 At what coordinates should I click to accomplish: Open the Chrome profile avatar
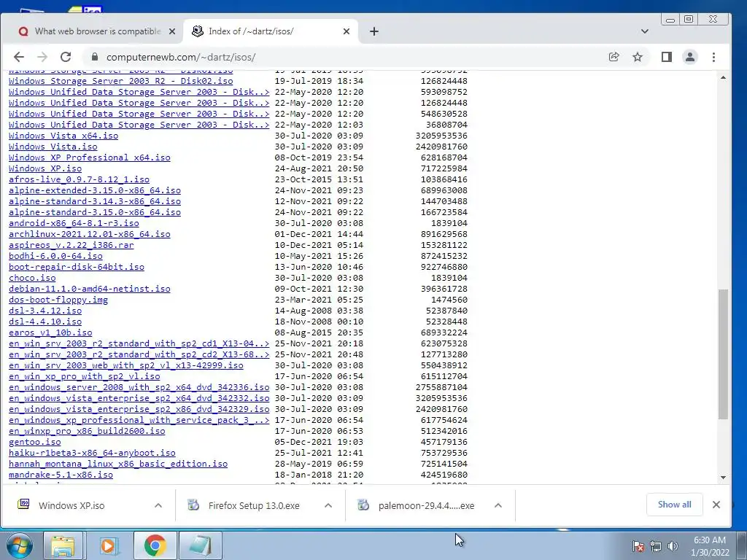pyautogui.click(x=690, y=57)
